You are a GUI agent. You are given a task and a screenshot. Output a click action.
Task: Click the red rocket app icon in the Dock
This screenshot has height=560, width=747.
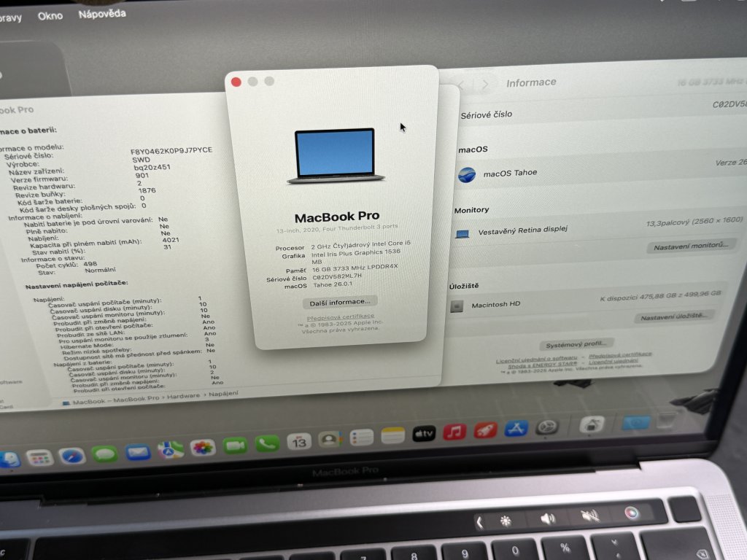(x=485, y=430)
